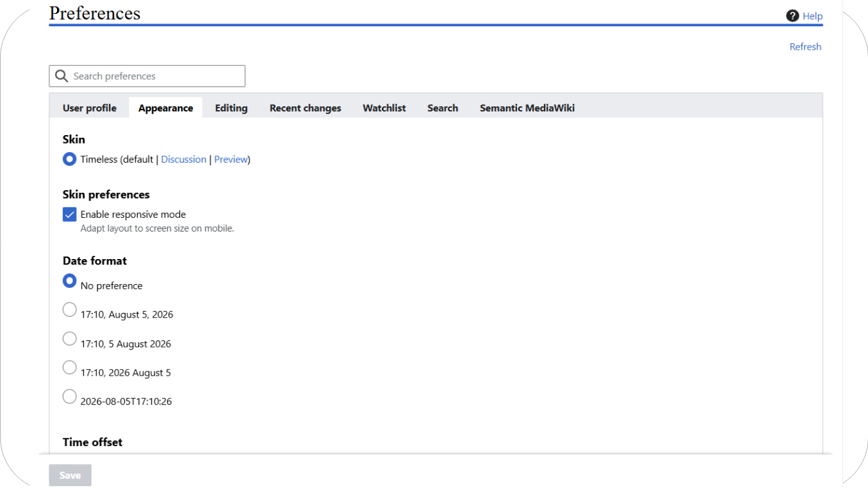Click the Date format heading
This screenshot has width=868, height=488.
pos(94,261)
